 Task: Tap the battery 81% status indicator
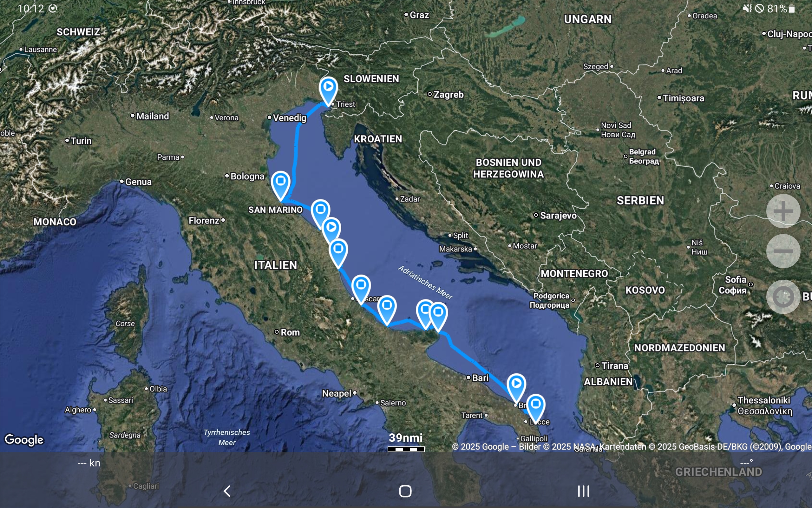[781, 8]
